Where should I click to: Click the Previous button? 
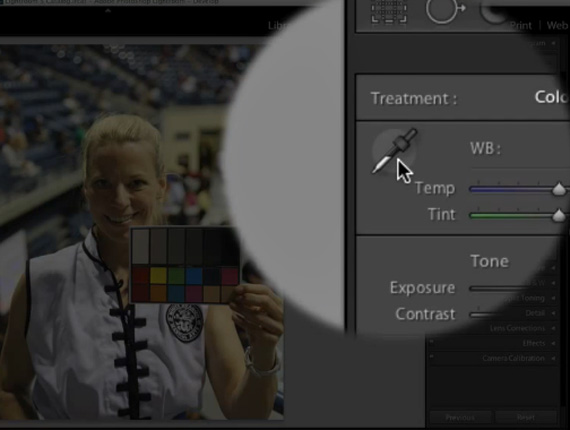click(x=460, y=418)
